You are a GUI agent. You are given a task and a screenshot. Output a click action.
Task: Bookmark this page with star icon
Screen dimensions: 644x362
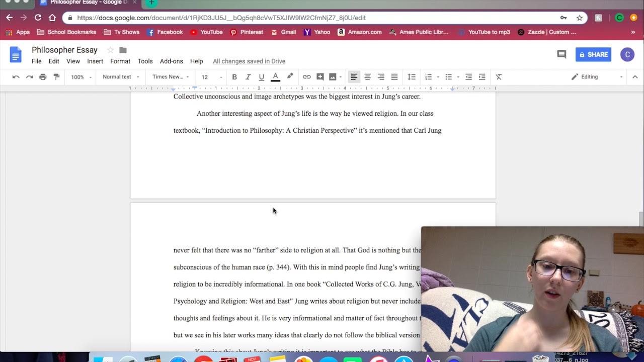(580, 18)
